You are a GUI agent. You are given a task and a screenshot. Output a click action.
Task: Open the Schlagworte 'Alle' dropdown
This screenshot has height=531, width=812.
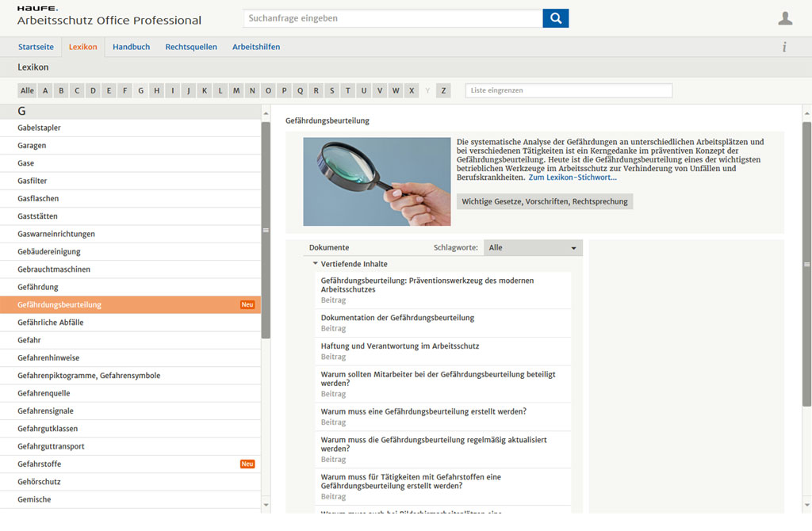[533, 247]
